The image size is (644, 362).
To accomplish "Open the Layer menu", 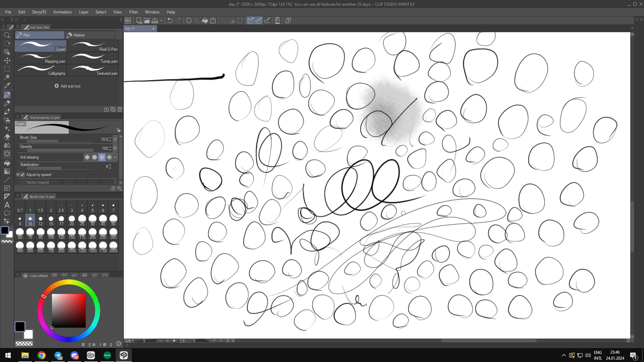I will tap(84, 12).
